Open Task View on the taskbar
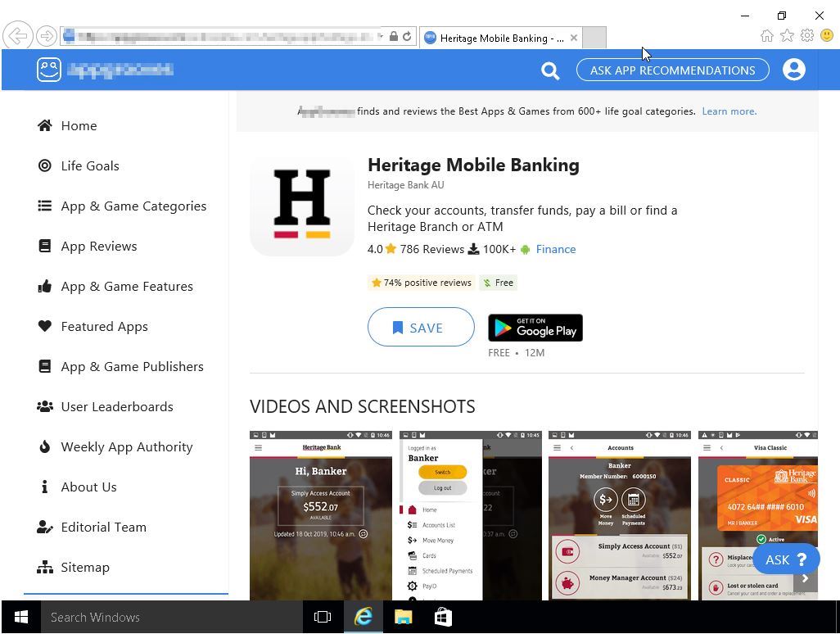The width and height of the screenshot is (840, 634). coord(323,618)
